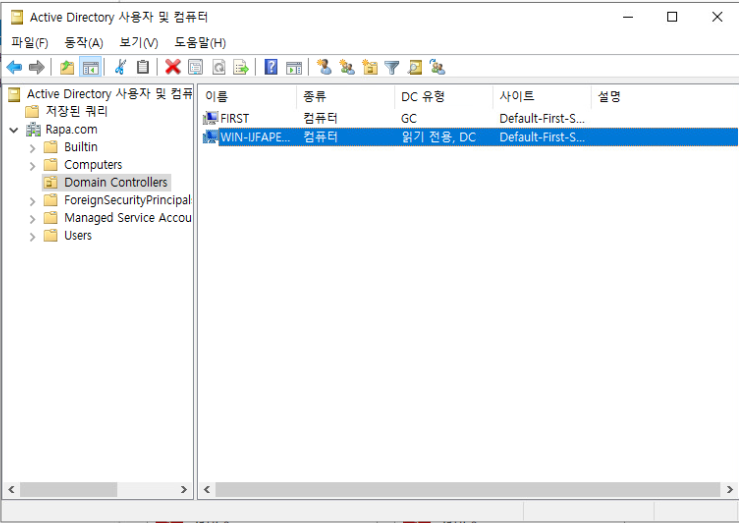Click the FIRST computer icon
The width and height of the screenshot is (739, 523).
click(210, 118)
